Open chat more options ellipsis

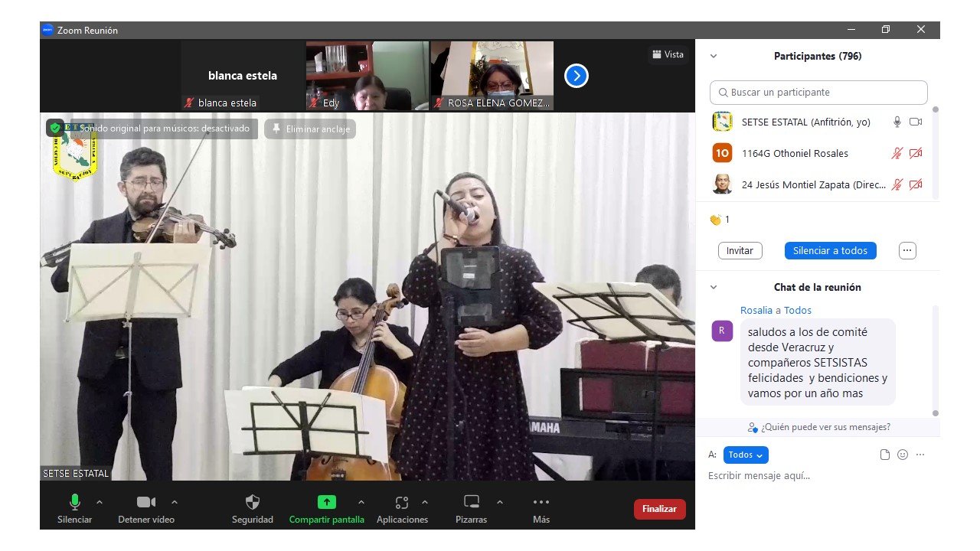pos(920,455)
